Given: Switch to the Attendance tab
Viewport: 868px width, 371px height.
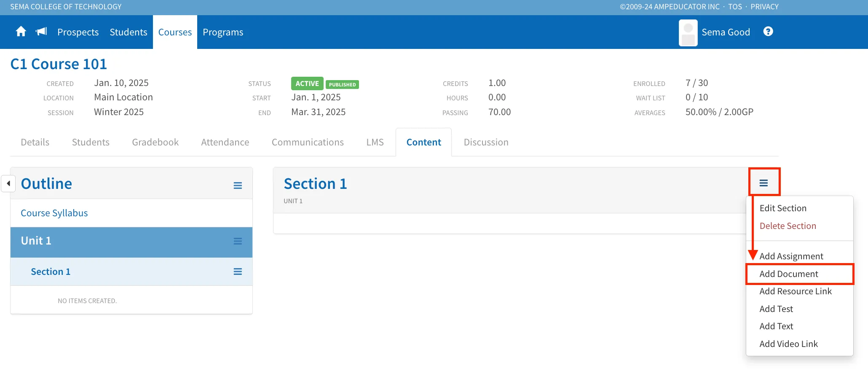Looking at the screenshot, I should click(225, 142).
